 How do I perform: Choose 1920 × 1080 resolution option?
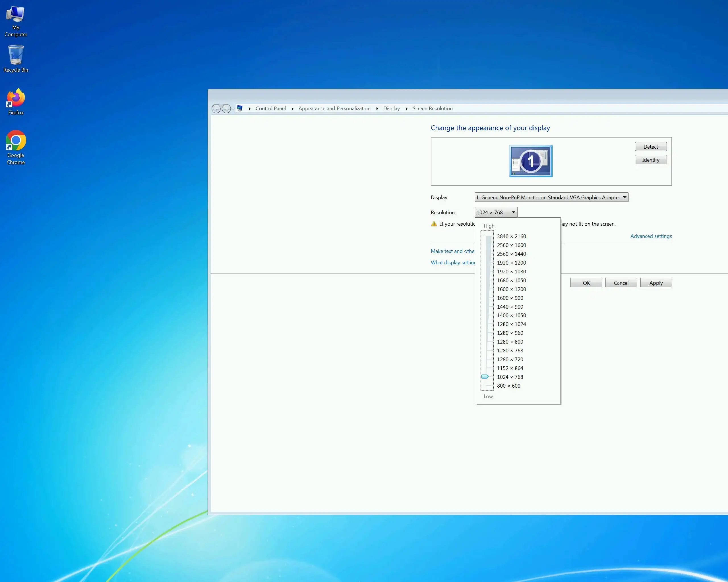(511, 272)
